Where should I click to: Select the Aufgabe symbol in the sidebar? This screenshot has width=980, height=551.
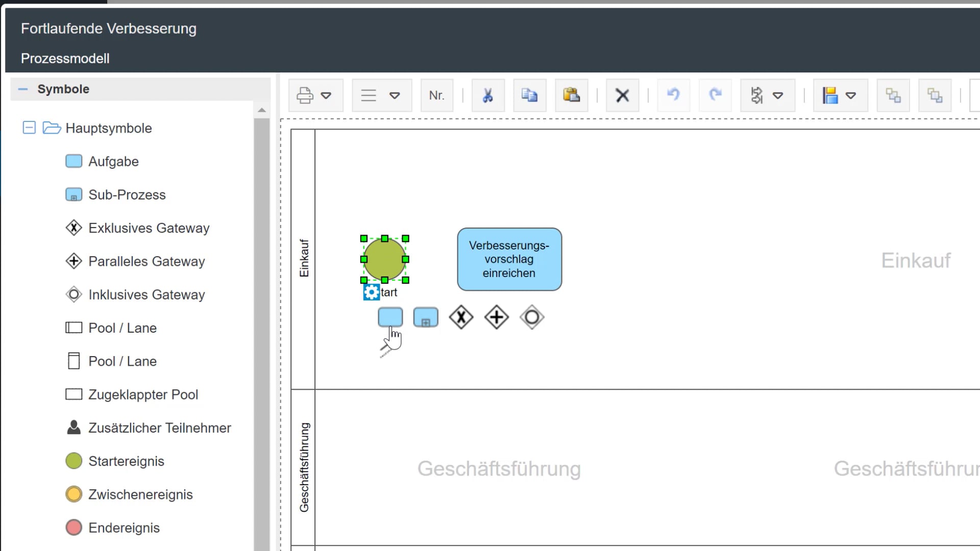tap(113, 161)
